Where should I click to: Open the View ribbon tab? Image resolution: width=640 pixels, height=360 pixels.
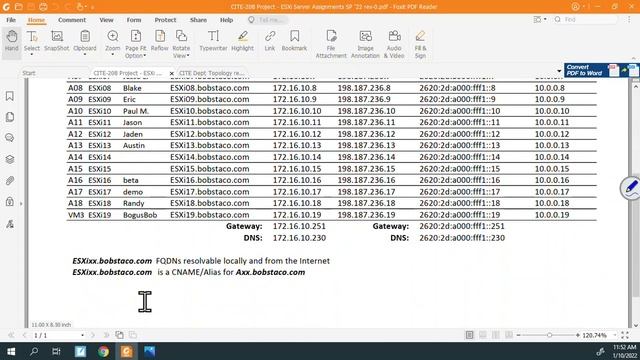click(107, 20)
